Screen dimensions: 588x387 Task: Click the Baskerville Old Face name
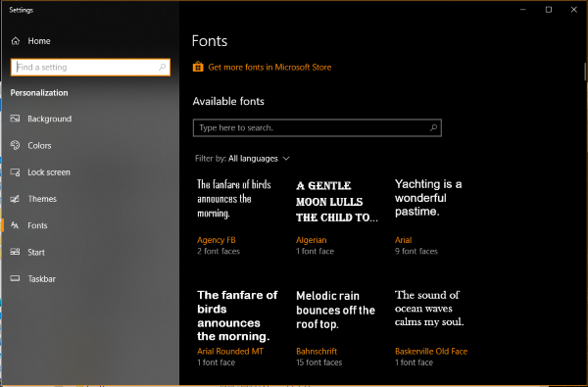pyautogui.click(x=431, y=352)
